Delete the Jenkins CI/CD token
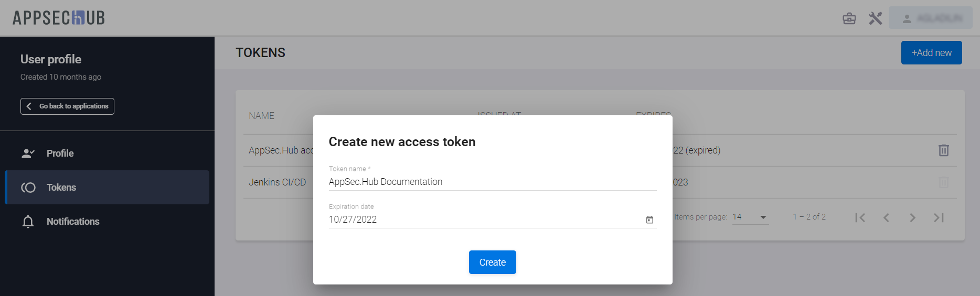Viewport: 980px width, 296px height. click(943, 182)
